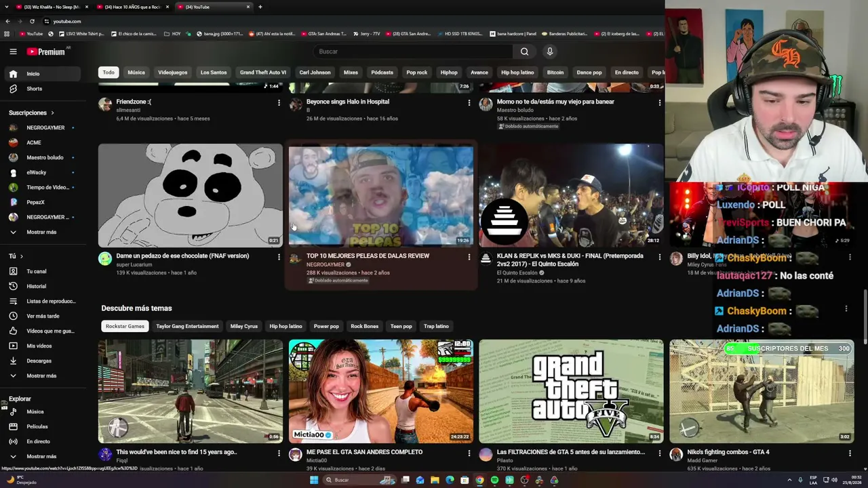Reload the YouTube page
The image size is (868, 488).
pyautogui.click(x=33, y=21)
